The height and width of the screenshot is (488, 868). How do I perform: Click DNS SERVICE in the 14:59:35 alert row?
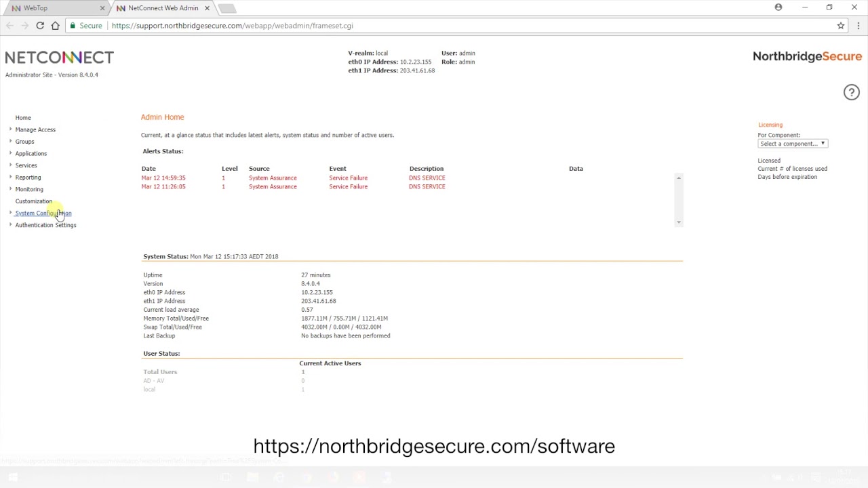[427, 178]
